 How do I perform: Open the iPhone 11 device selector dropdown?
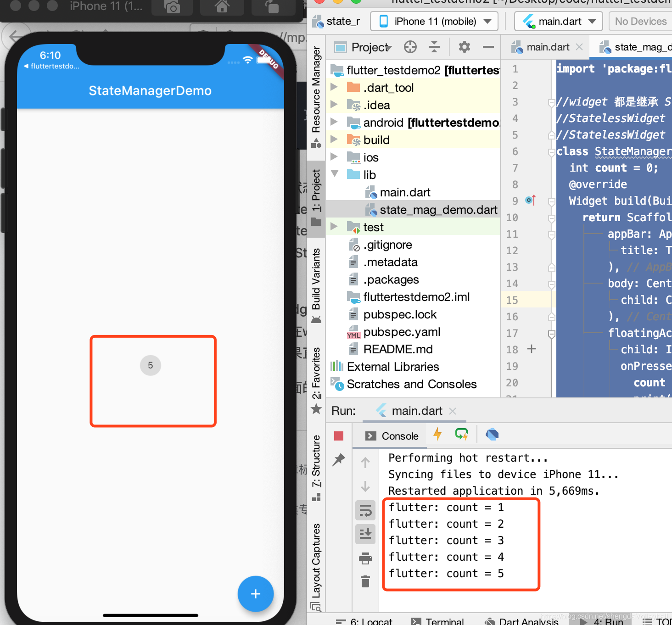tap(434, 21)
